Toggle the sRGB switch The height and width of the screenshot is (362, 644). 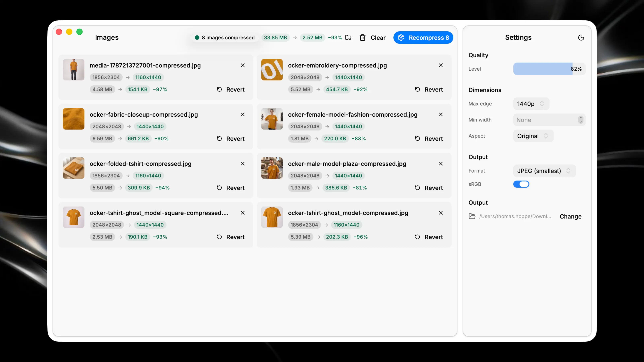(521, 184)
